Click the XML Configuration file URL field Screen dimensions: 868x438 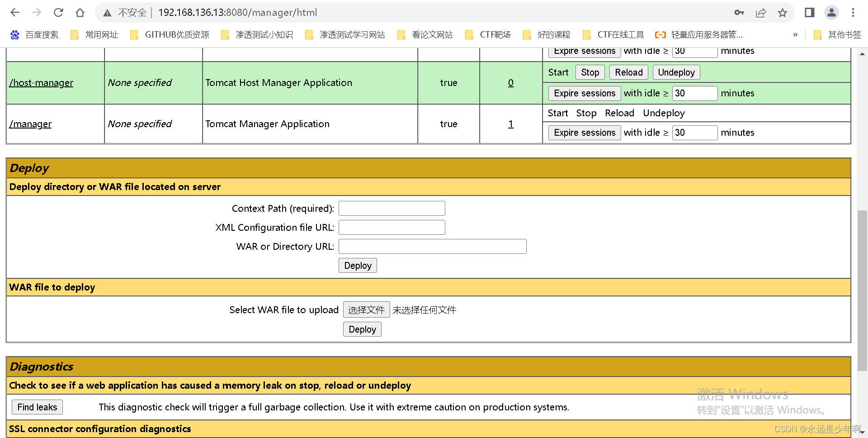392,228
